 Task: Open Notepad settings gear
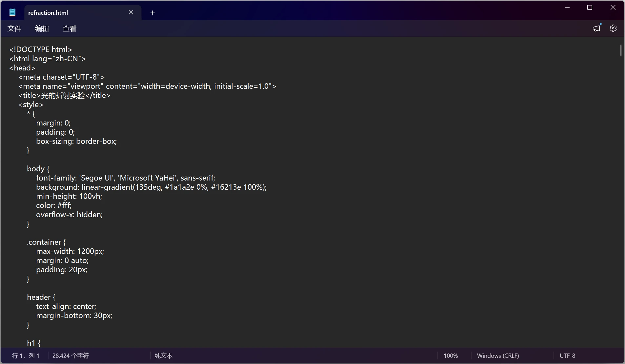(x=613, y=29)
